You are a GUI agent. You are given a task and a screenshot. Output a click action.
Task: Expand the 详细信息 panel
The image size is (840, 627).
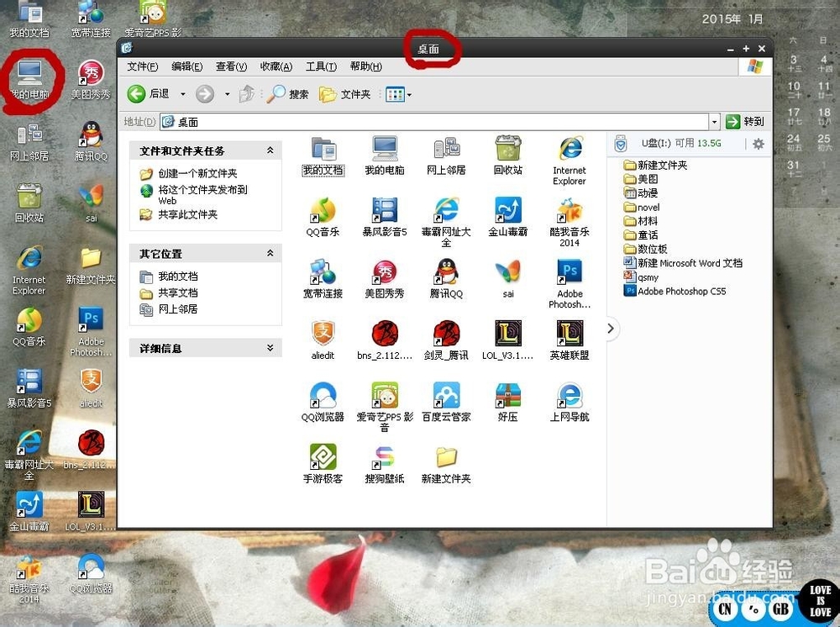[270, 348]
